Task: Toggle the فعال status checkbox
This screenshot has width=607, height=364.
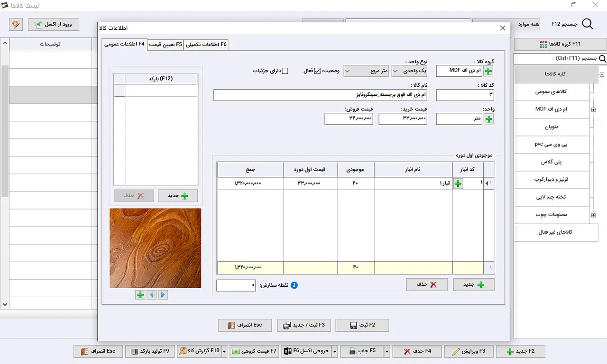Action: tap(317, 71)
